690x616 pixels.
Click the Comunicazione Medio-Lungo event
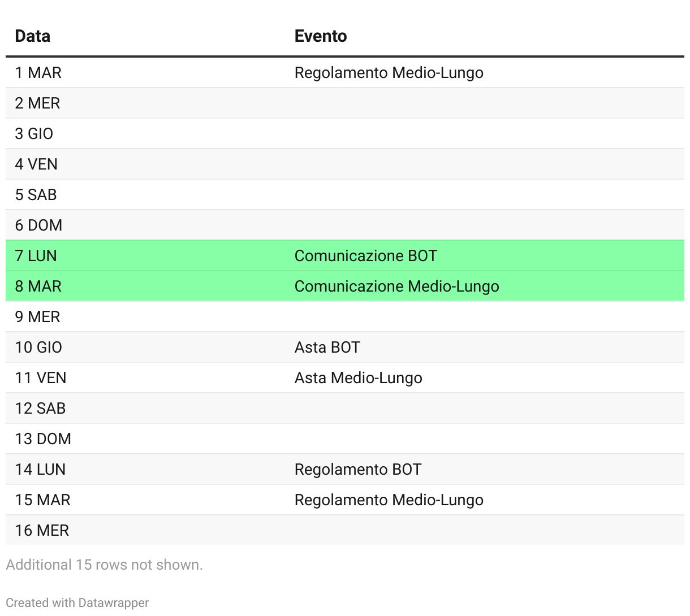pos(396,287)
